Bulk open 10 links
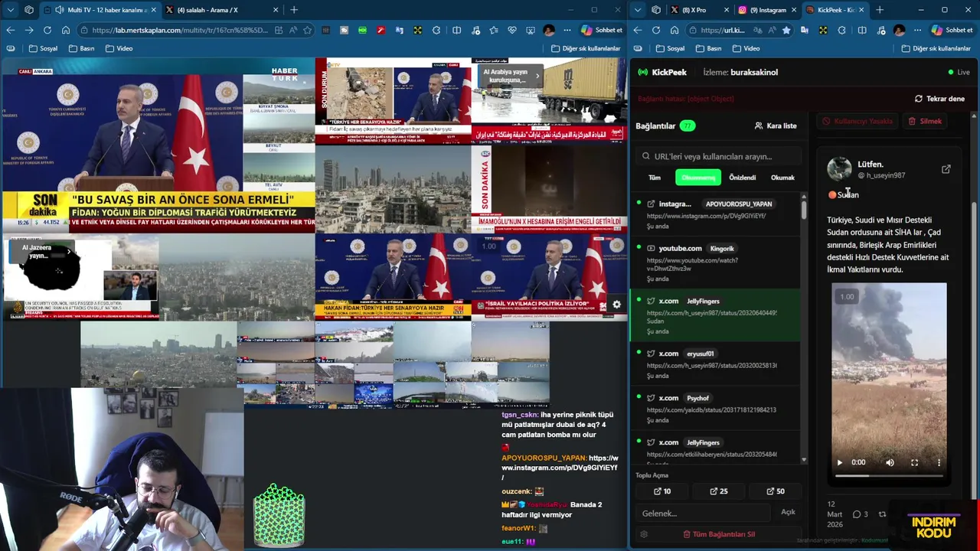Image resolution: width=980 pixels, height=551 pixels. (662, 491)
